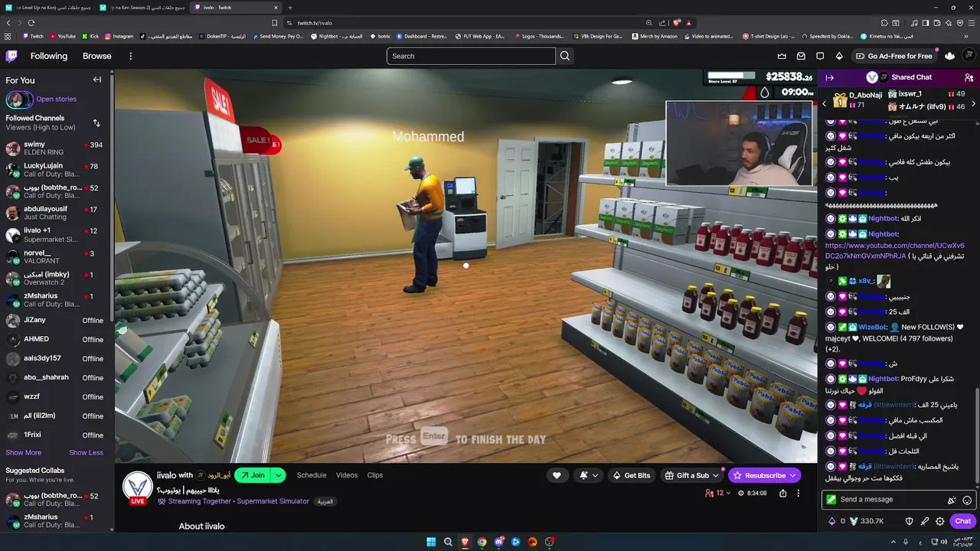Open Open stories in sidebar

[56, 99]
